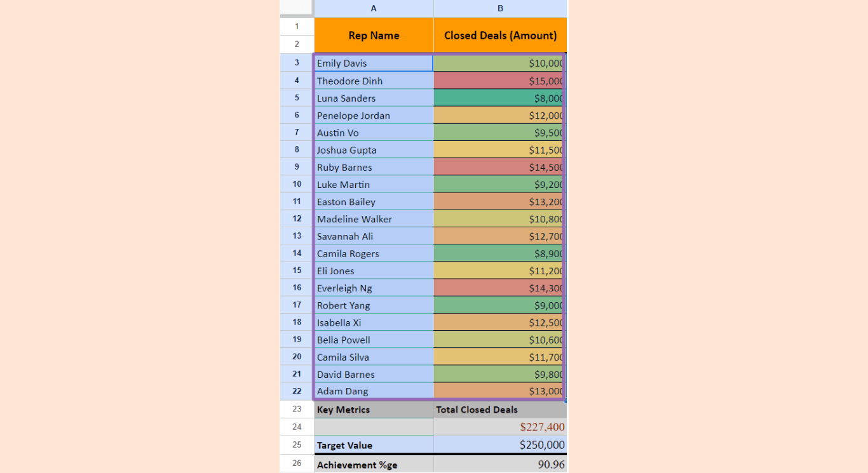Select row 10 via its row header
The height and width of the screenshot is (473, 868).
tap(297, 184)
